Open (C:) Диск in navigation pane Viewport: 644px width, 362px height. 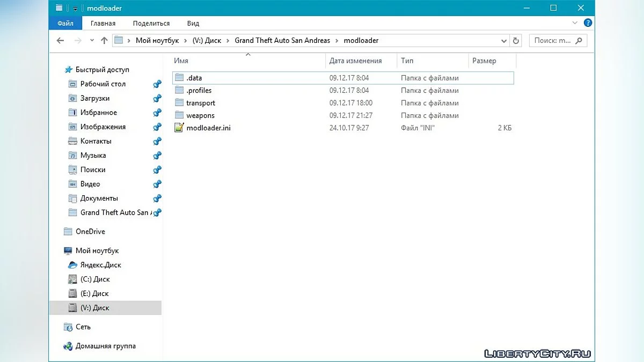coord(95,279)
